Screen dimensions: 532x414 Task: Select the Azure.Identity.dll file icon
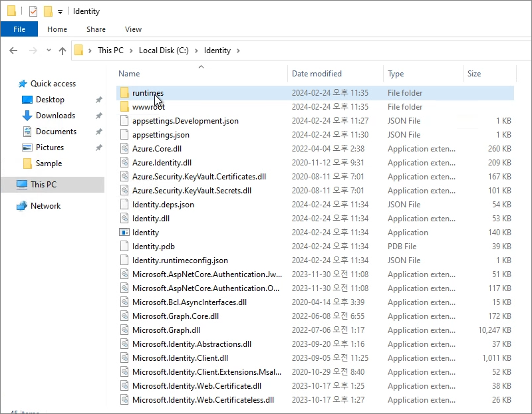pos(124,162)
